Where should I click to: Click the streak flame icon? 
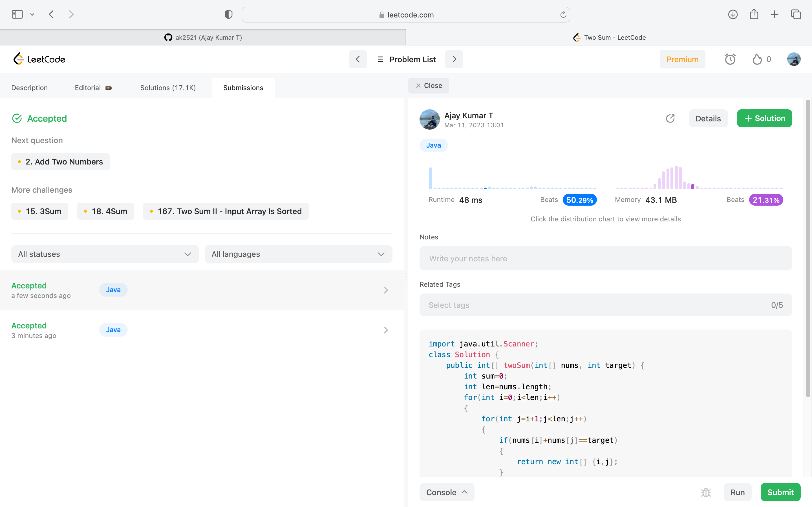tap(757, 59)
